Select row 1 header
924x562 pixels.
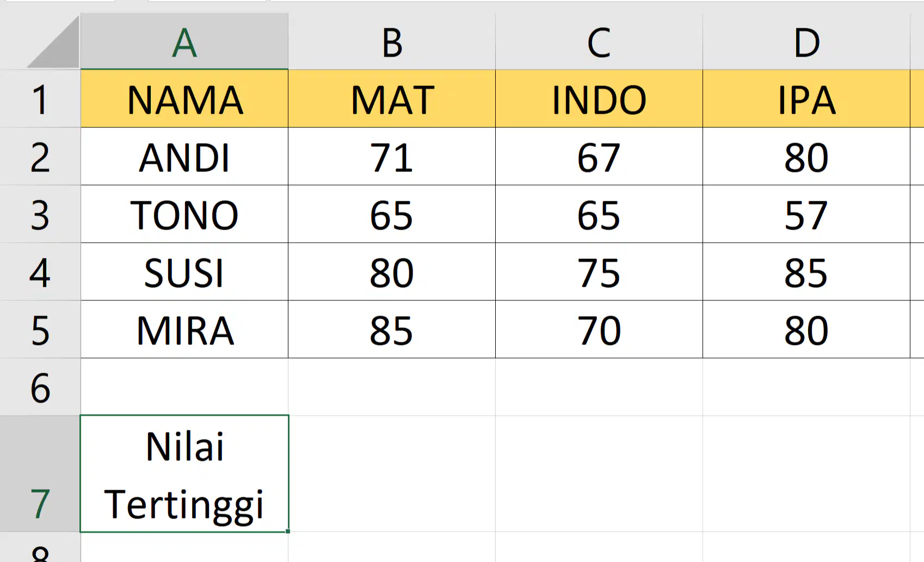coord(40,99)
